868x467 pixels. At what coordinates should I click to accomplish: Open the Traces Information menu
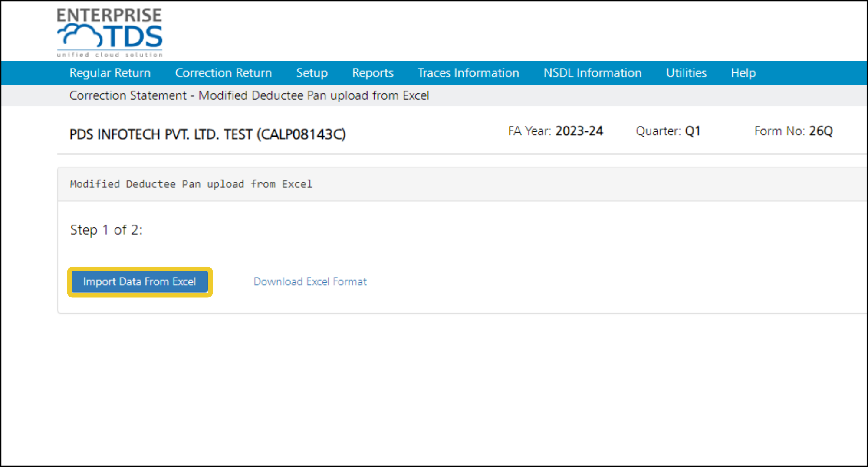468,73
